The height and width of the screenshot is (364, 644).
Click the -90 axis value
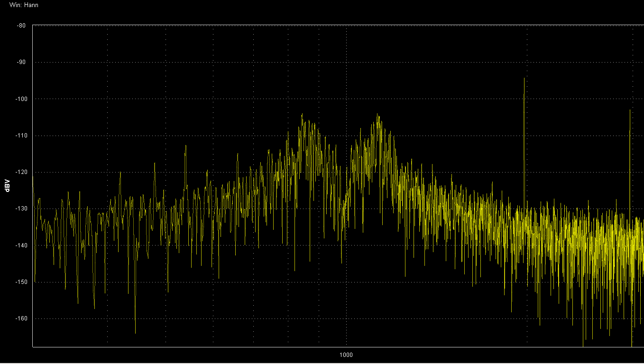pyautogui.click(x=21, y=62)
